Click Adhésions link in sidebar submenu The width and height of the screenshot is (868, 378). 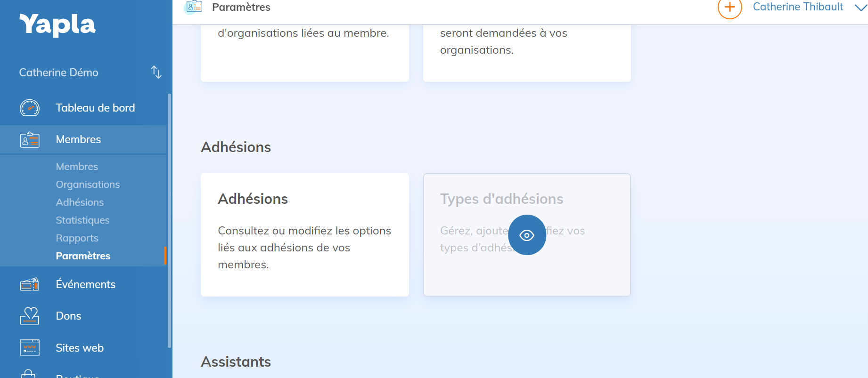[80, 202]
